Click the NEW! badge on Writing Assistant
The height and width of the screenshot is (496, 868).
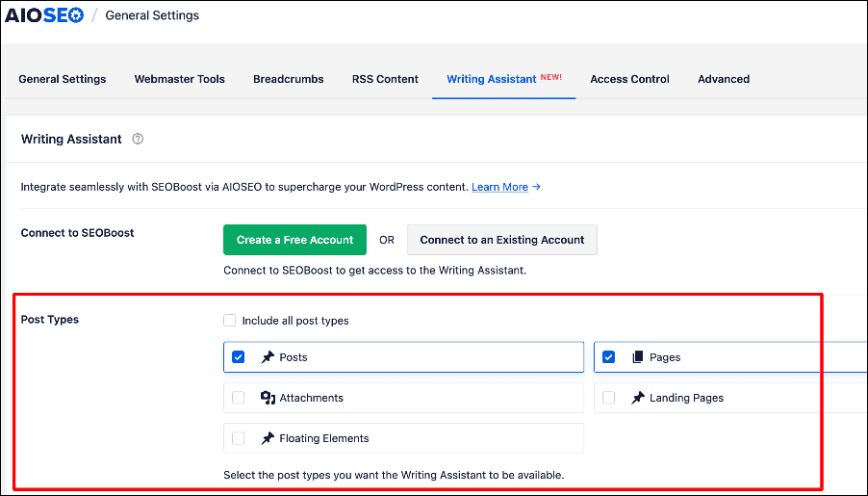[551, 77]
